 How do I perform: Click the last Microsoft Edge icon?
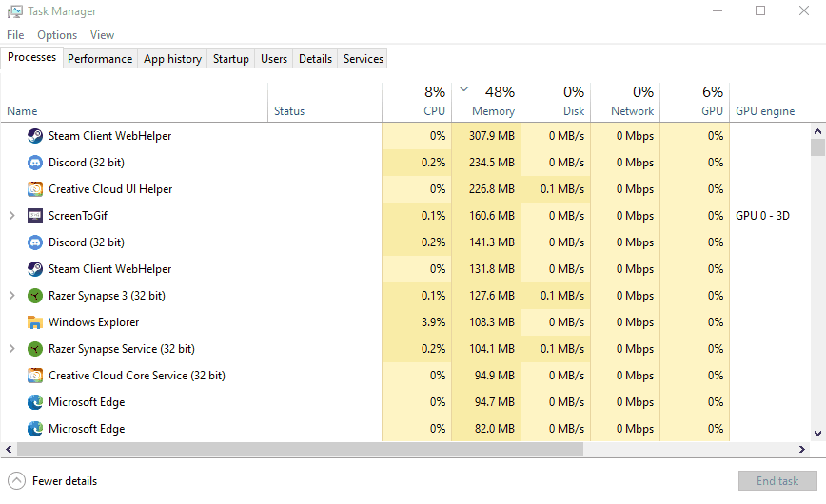(35, 429)
